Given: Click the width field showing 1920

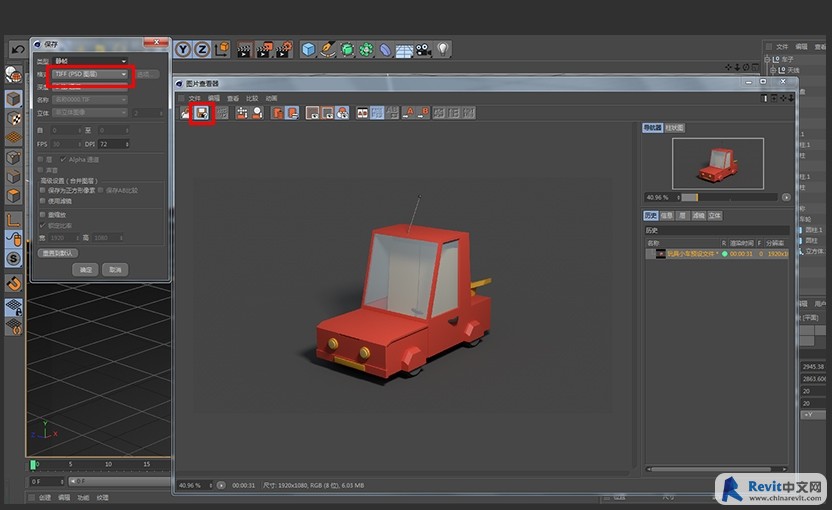Looking at the screenshot, I should (x=64, y=238).
